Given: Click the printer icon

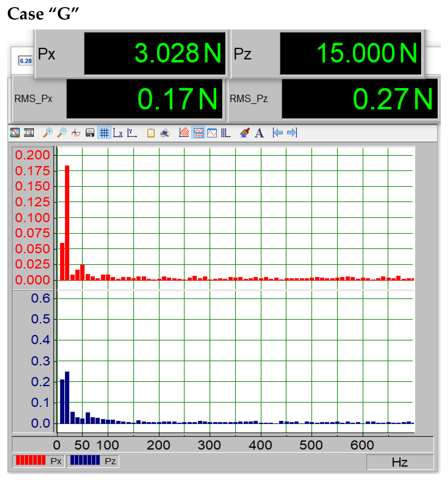Looking at the screenshot, I should coord(165,133).
